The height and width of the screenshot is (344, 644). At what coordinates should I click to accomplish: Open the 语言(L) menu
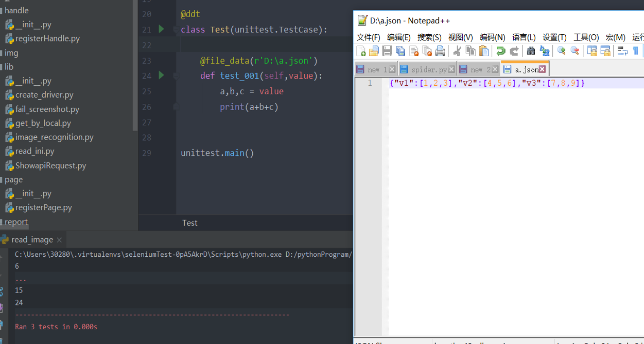pyautogui.click(x=524, y=37)
